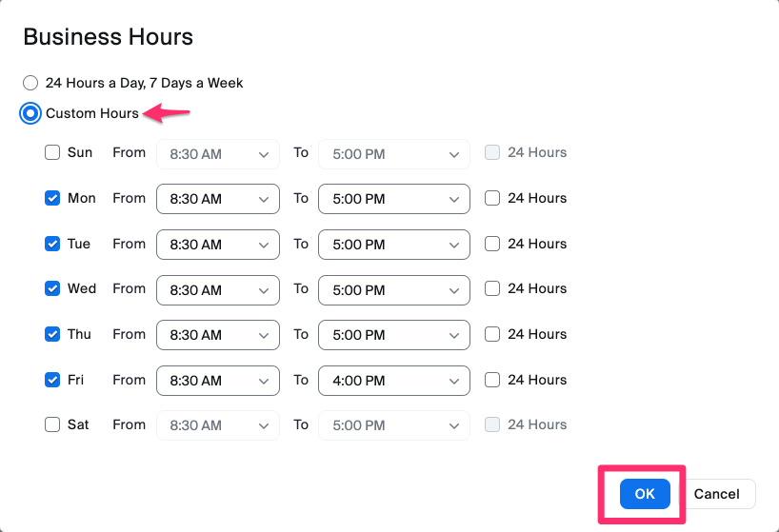779x532 pixels.
Task: Enable 24 Hours for Monday
Action: point(492,198)
